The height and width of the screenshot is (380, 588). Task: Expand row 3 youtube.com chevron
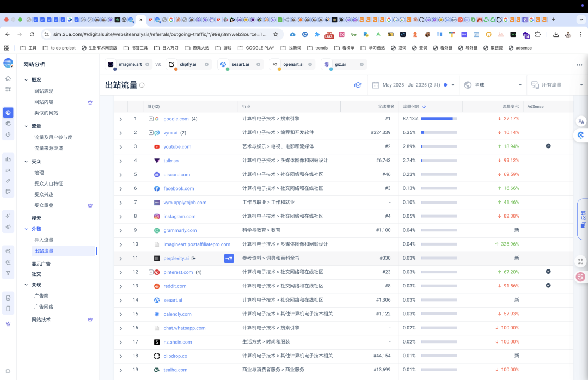[x=120, y=147]
